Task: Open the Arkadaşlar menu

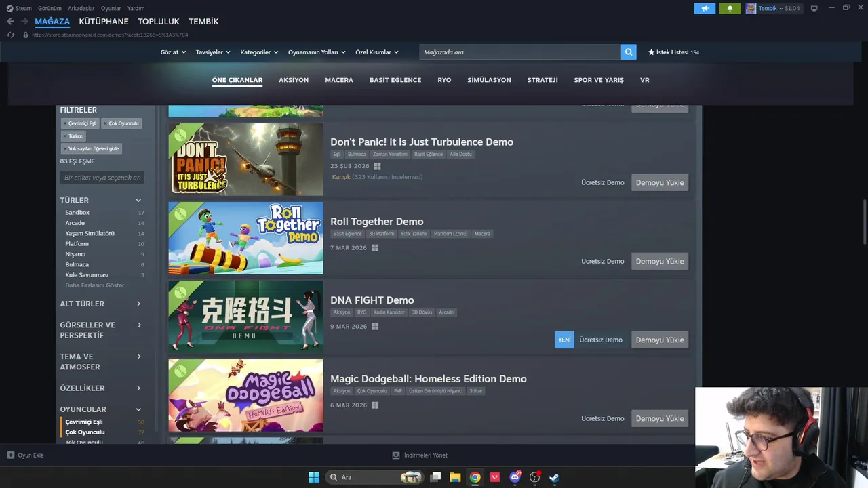Action: 81,8
